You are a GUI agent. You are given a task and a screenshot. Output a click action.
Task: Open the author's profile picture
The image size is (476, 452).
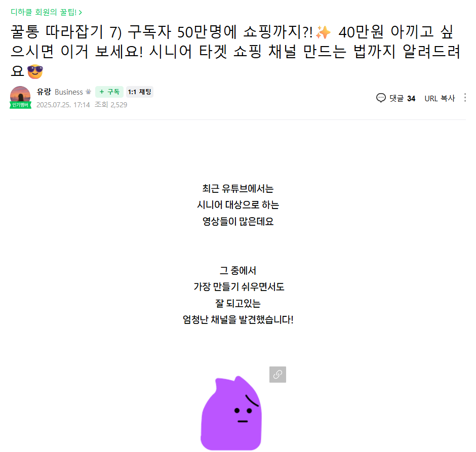(x=20, y=96)
